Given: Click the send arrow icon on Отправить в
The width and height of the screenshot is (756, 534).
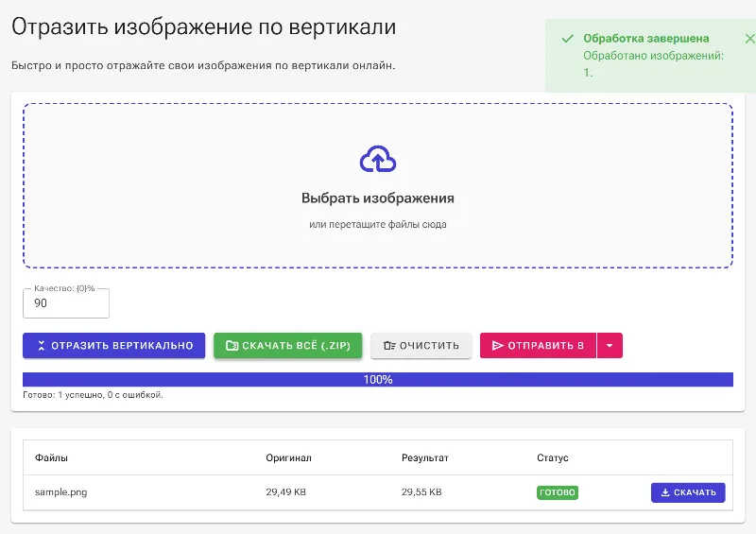Looking at the screenshot, I should click(498, 345).
